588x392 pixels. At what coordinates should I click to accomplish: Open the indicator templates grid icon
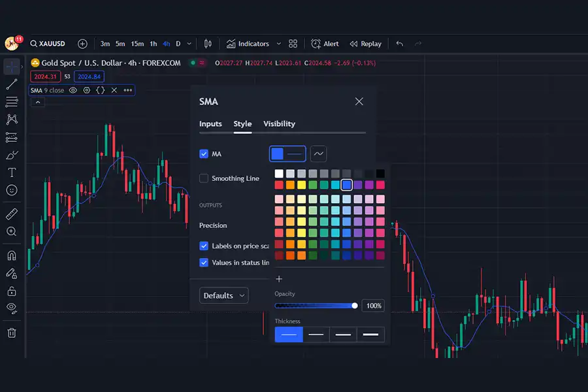[293, 44]
